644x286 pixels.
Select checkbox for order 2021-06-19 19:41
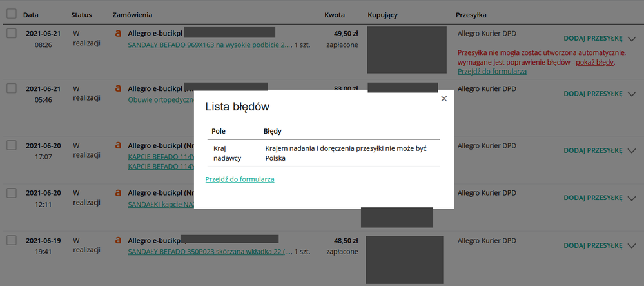12,240
